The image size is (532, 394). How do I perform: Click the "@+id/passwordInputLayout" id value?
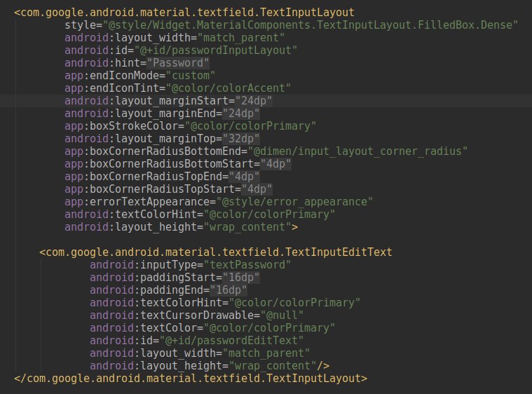[216, 50]
